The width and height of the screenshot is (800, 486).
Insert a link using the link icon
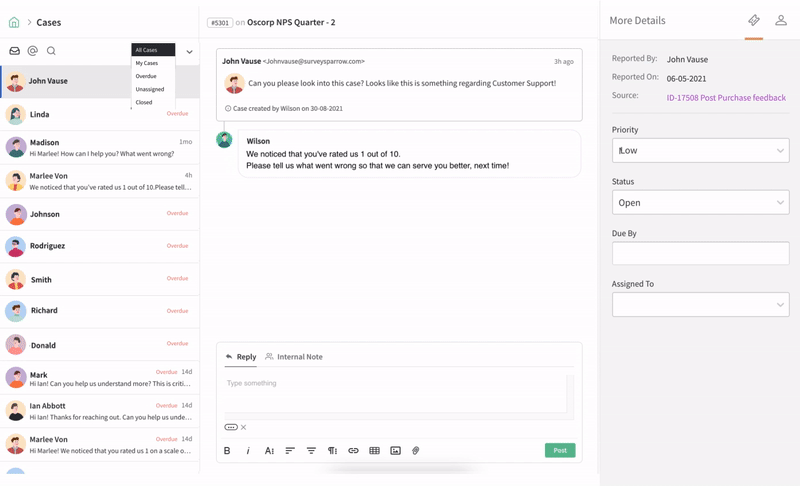pos(353,451)
